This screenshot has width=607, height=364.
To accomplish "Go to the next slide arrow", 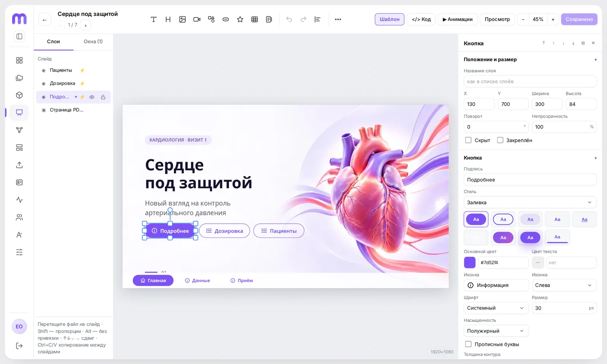I will (86, 25).
